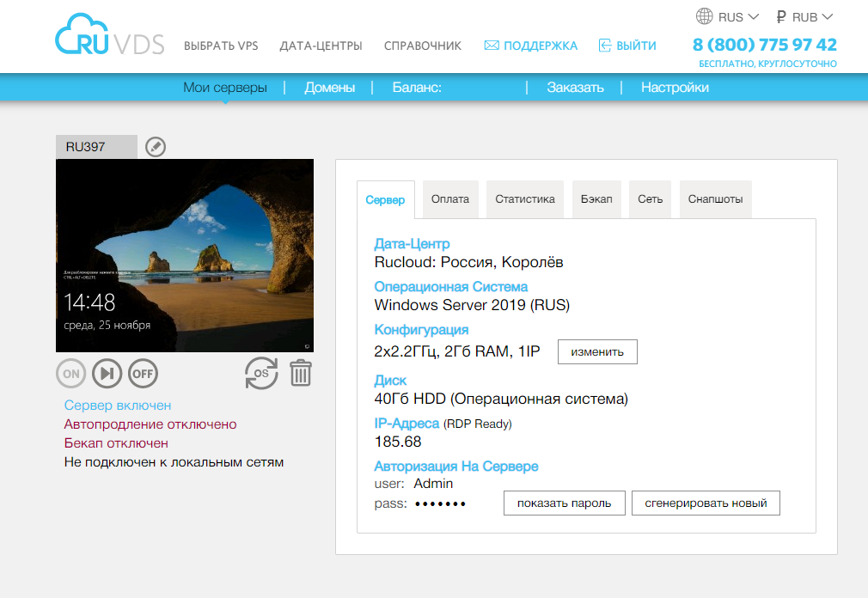
Task: Click БЕСПЛАТНО, КРУГЛОСУТОЧНО caption
Action: click(x=767, y=64)
